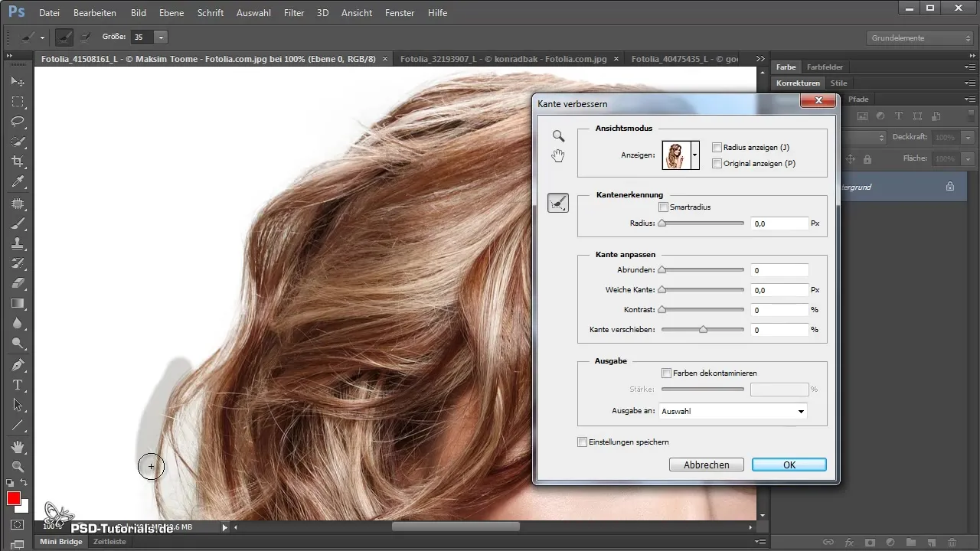Click add layer mask icon
The image size is (980, 551).
click(869, 542)
